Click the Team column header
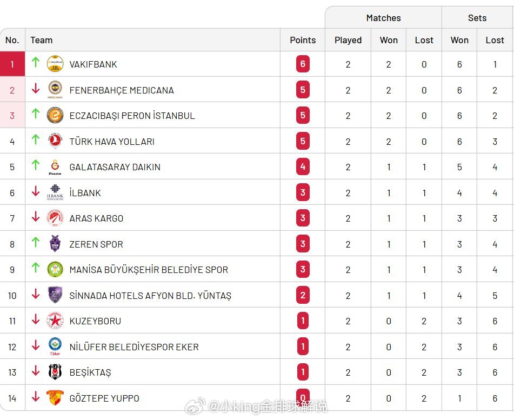This screenshot has height=420, width=514. 41,40
